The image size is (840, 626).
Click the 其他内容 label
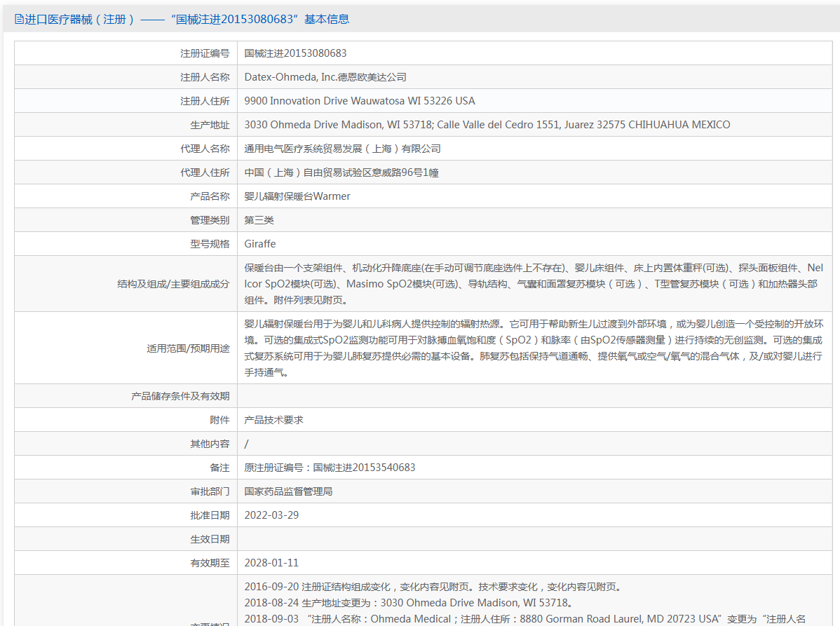tap(210, 444)
